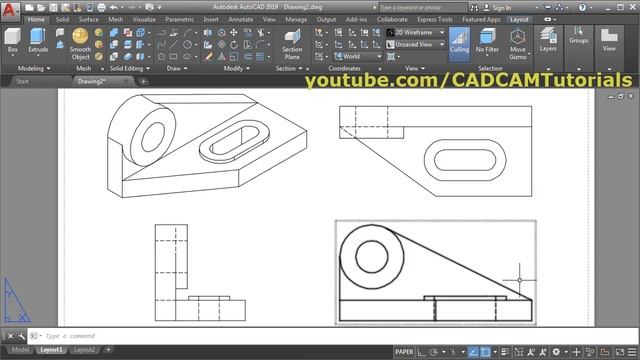Activate the Section Plane tool
The image size is (640, 360).
tap(292, 44)
